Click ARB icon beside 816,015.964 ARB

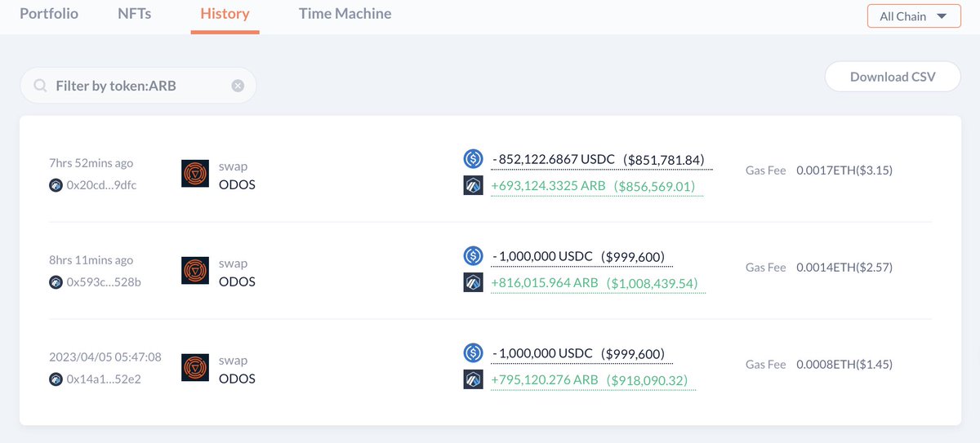click(x=474, y=283)
